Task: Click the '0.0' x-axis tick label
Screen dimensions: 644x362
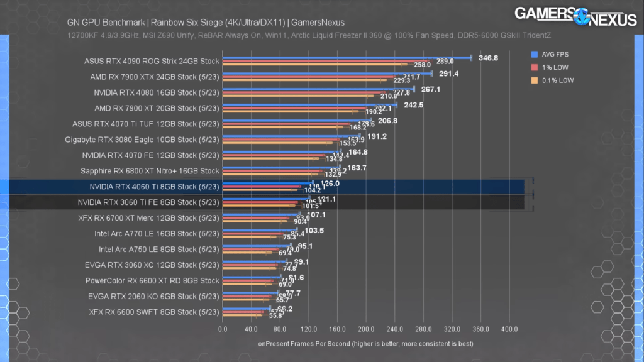Action: click(x=223, y=329)
